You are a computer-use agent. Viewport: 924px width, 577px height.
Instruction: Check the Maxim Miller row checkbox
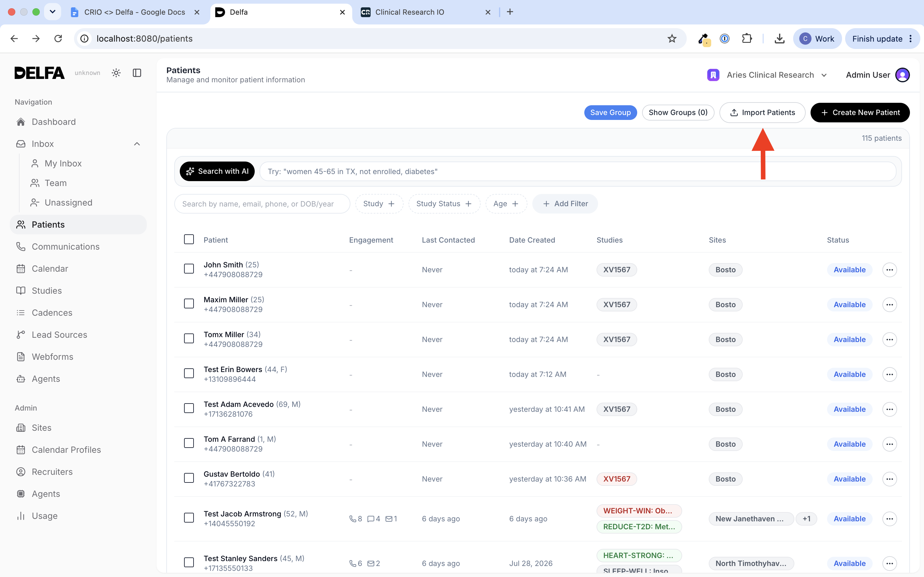click(189, 304)
